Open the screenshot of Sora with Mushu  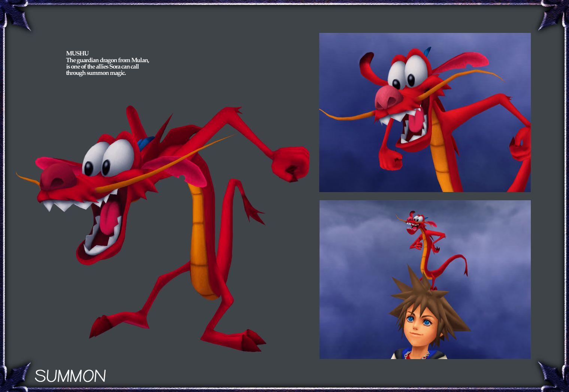[x=424, y=279]
